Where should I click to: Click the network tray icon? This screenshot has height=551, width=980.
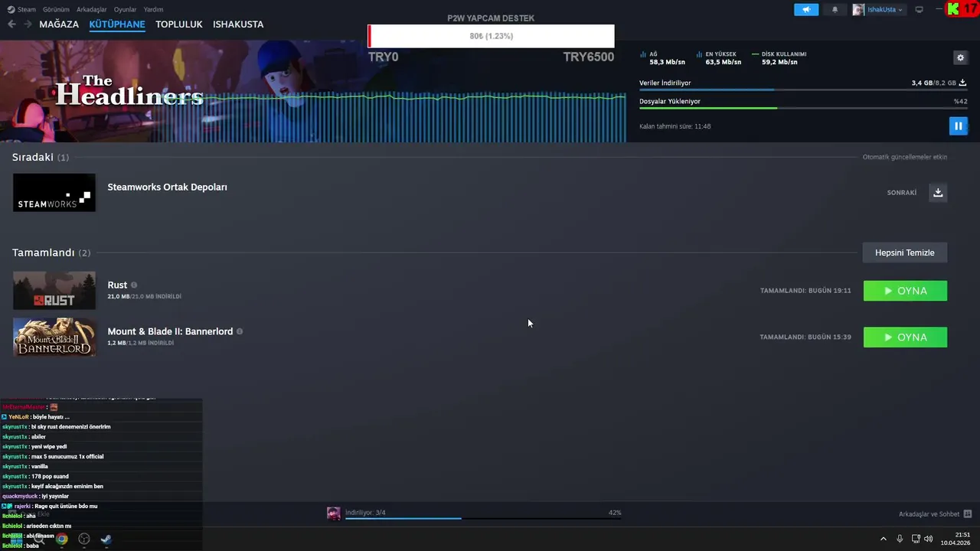916,539
